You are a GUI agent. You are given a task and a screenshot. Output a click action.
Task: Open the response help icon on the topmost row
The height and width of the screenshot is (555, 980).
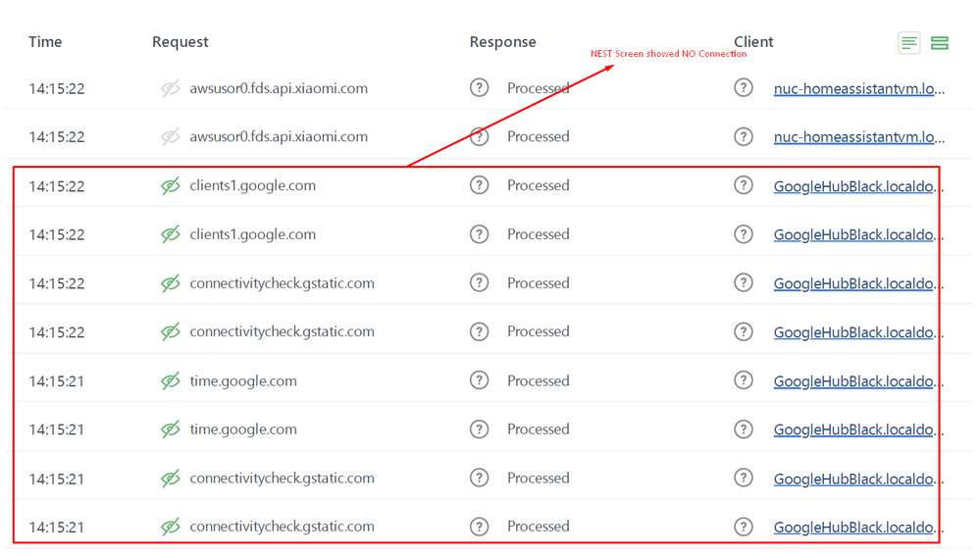pos(479,88)
